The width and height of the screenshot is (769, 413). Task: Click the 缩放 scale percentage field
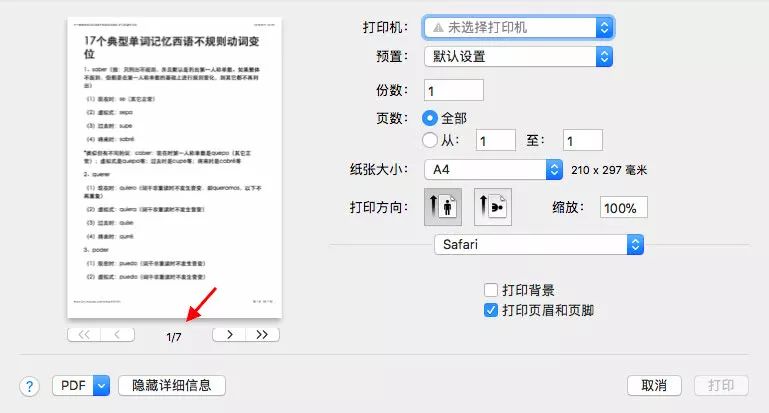coord(624,207)
